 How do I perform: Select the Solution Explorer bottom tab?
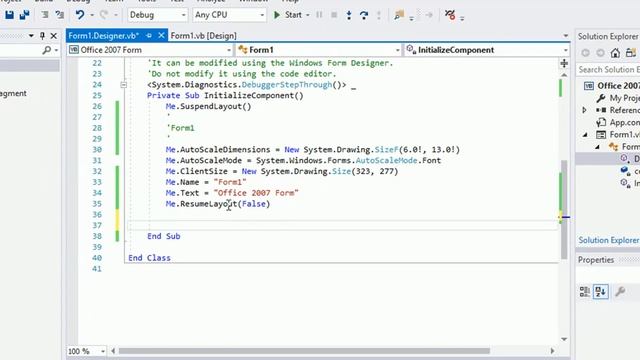tap(609, 240)
